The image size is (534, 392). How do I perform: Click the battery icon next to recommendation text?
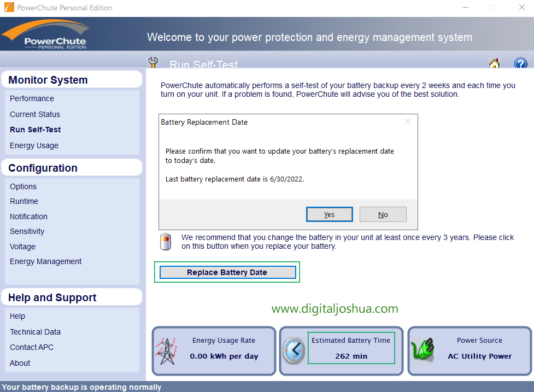[166, 242]
